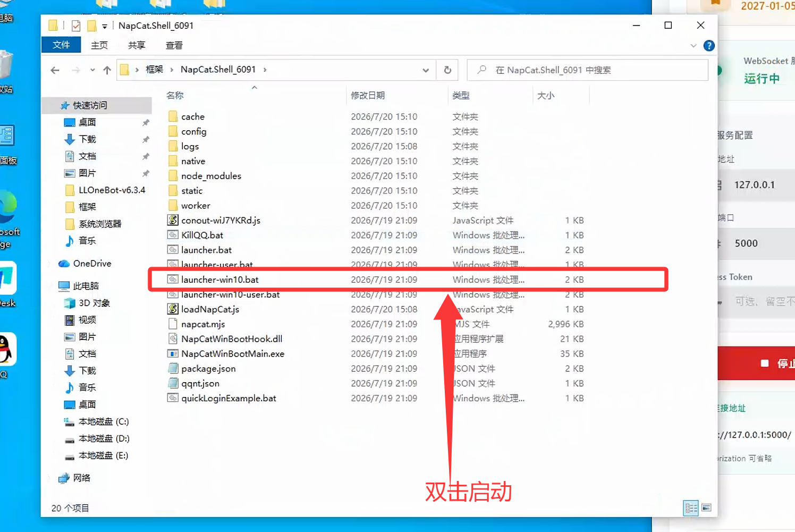Open 本地磁盘 (E:) drive
Image resolution: width=795 pixels, height=532 pixels.
point(96,455)
